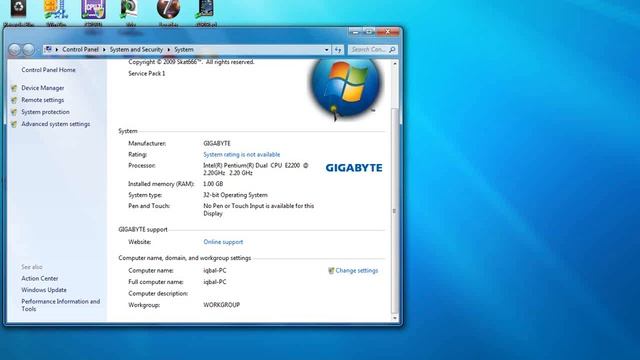
Task: Launch the purple CPUID desktop shortcut
Action: tap(93, 9)
